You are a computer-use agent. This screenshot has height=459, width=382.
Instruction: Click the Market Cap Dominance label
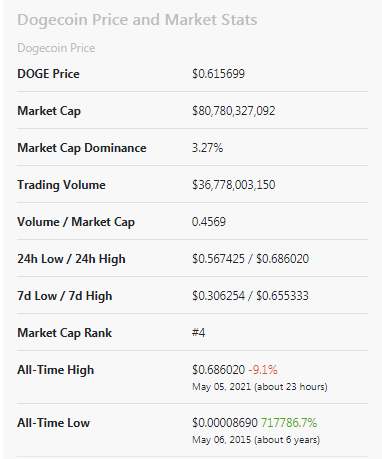(x=82, y=148)
